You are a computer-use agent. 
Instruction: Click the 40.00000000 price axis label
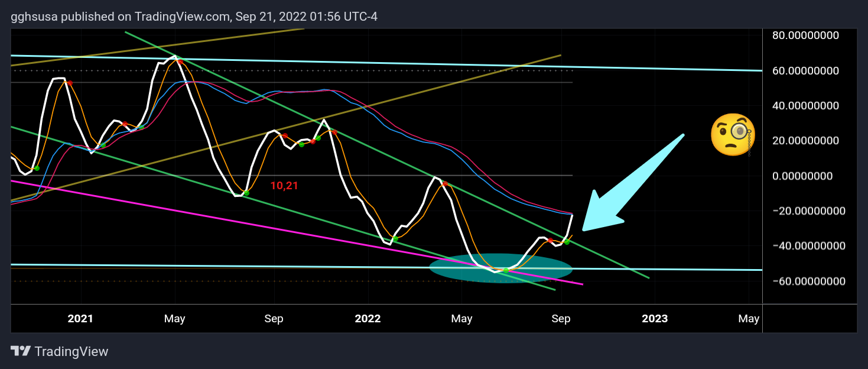(806, 106)
